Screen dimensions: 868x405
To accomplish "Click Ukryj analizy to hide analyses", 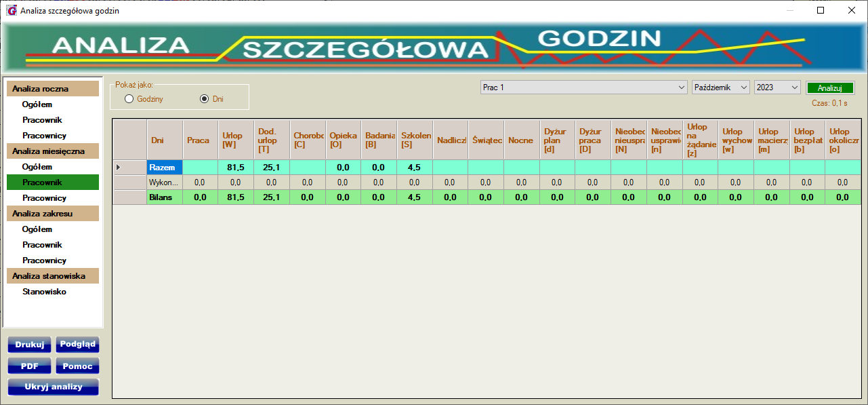I will 53,387.
